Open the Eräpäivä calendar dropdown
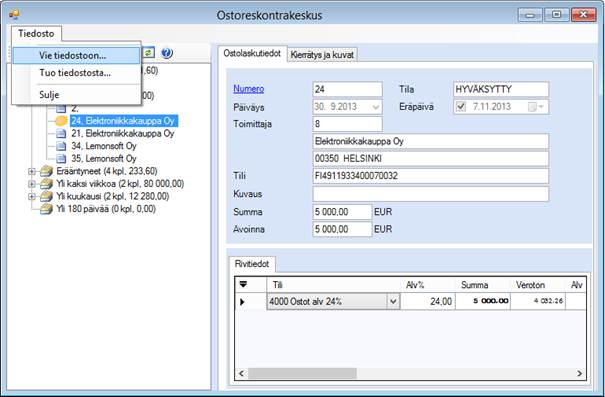 tap(536, 107)
